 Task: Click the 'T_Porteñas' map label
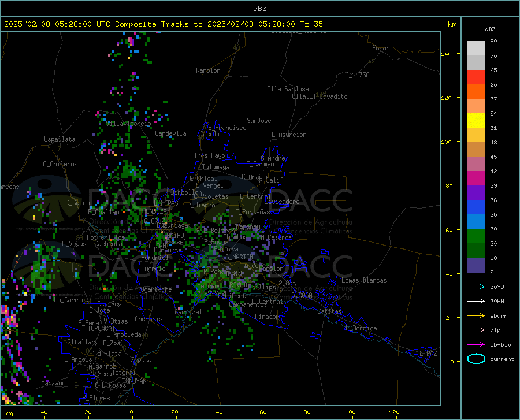pos(252,212)
